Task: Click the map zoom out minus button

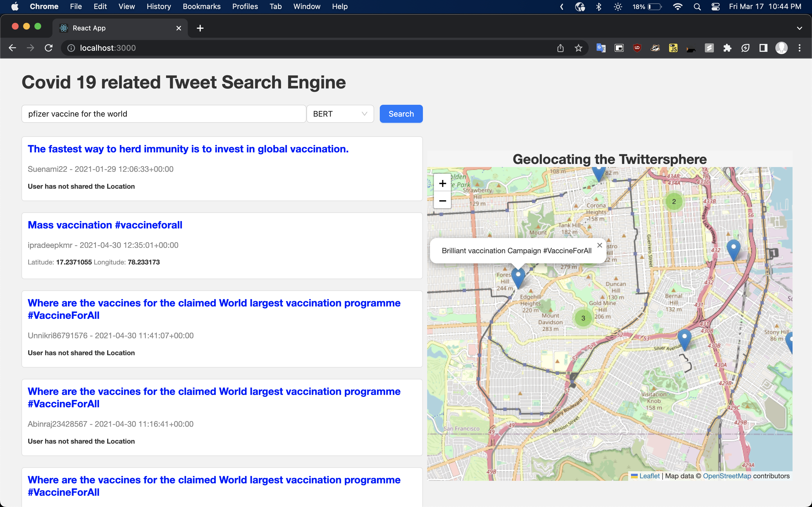Action: pos(442,201)
